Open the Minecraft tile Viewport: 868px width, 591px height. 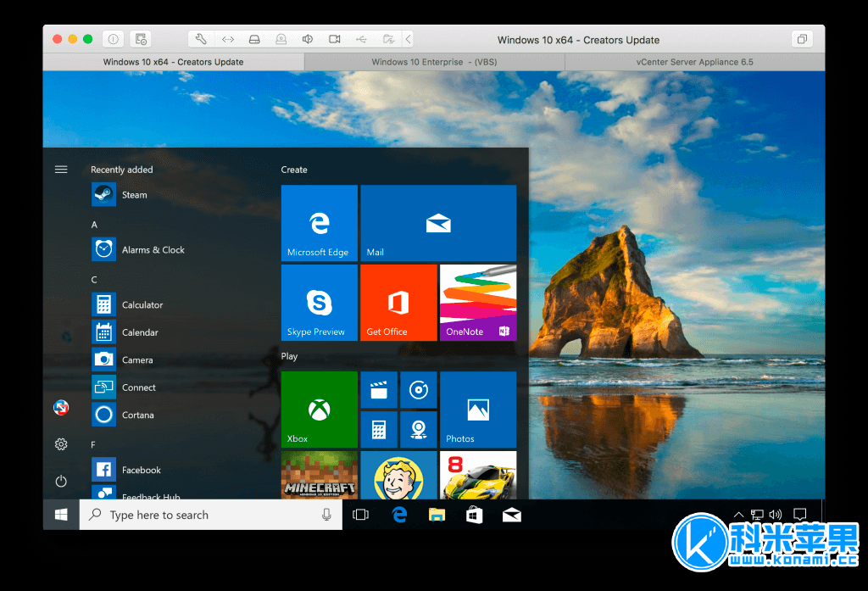(320, 475)
